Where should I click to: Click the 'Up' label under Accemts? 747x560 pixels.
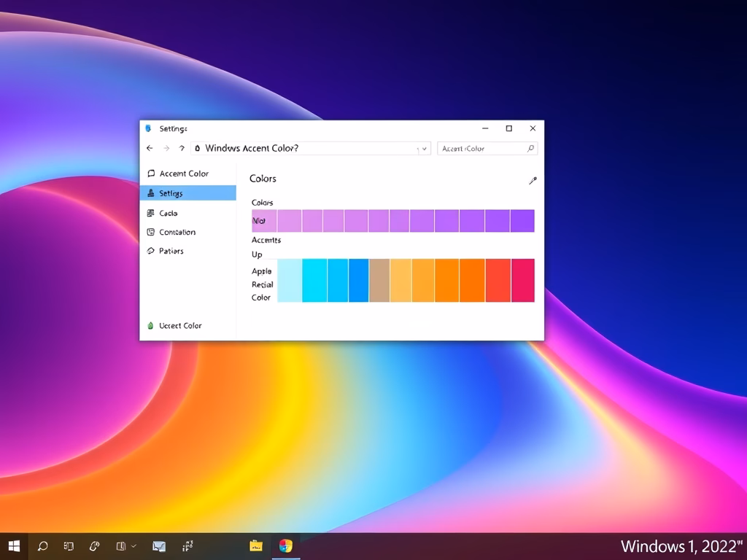pyautogui.click(x=257, y=254)
